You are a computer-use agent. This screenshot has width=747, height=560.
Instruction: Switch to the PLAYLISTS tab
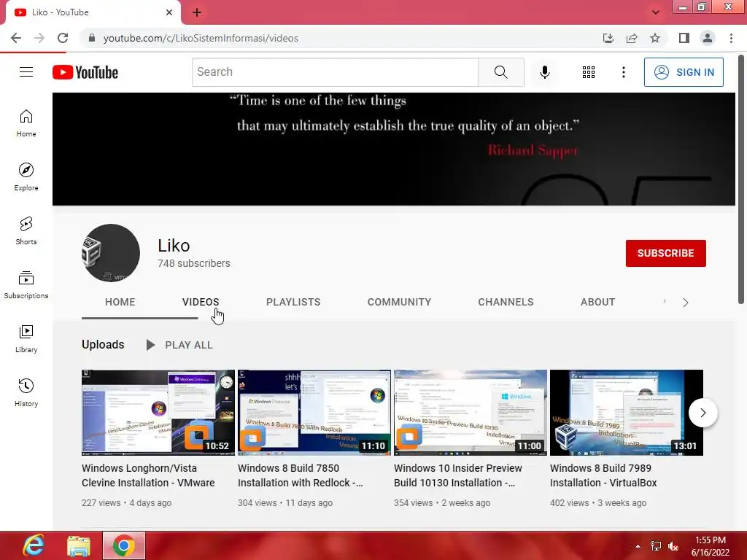point(293,302)
